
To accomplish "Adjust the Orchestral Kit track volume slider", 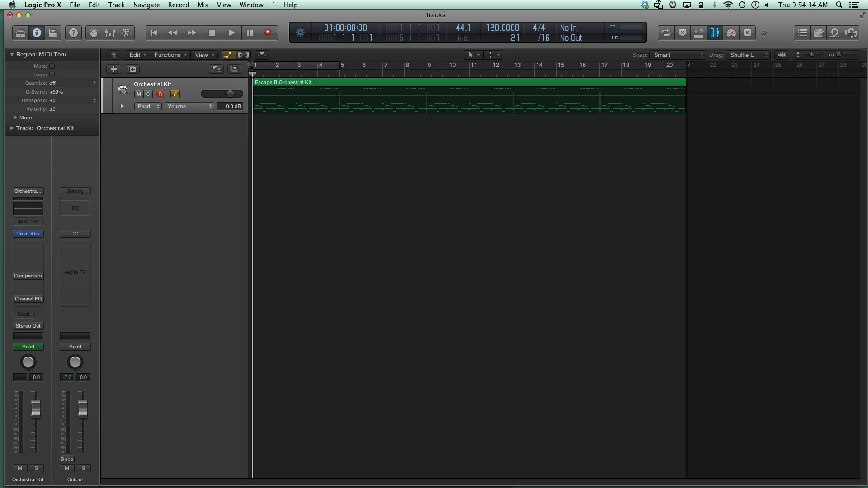I will tap(222, 94).
